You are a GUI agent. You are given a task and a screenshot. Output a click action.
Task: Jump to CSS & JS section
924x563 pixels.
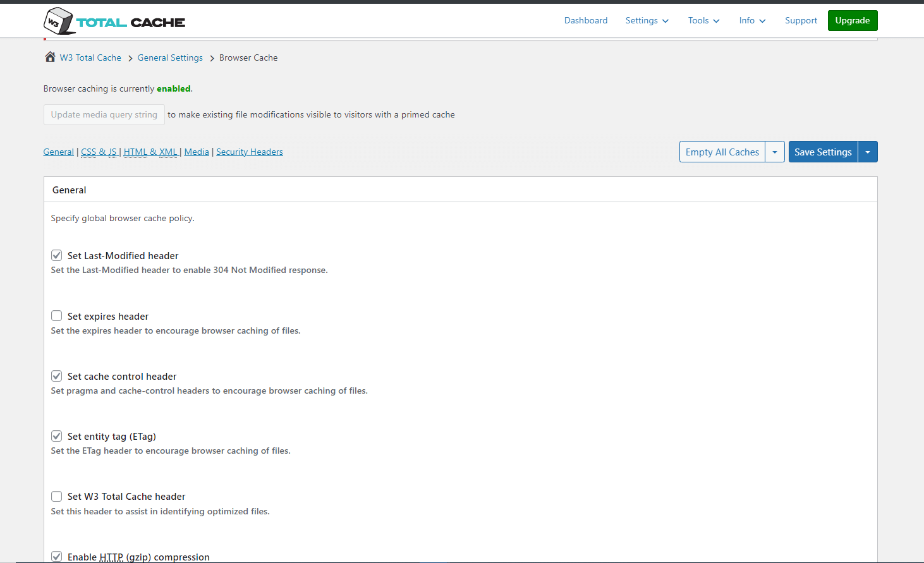pyautogui.click(x=99, y=152)
